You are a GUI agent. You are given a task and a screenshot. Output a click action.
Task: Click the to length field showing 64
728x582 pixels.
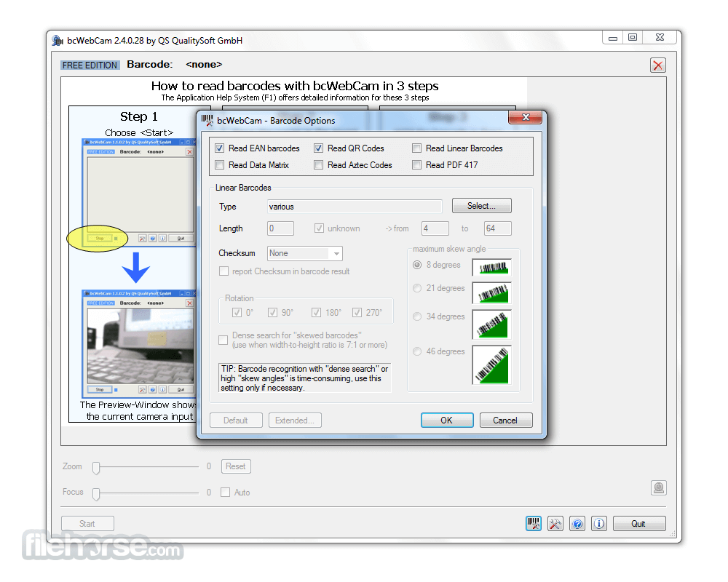498,228
